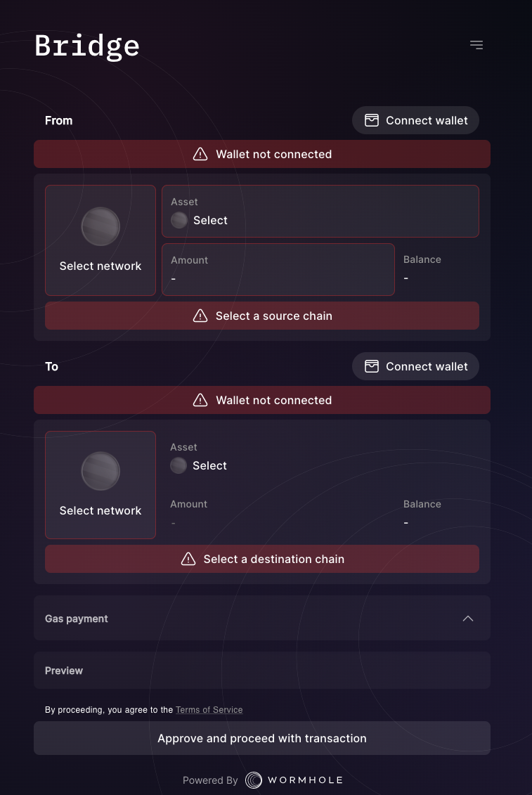Click Connect wallet in the To section
The height and width of the screenshot is (795, 532).
415,366
